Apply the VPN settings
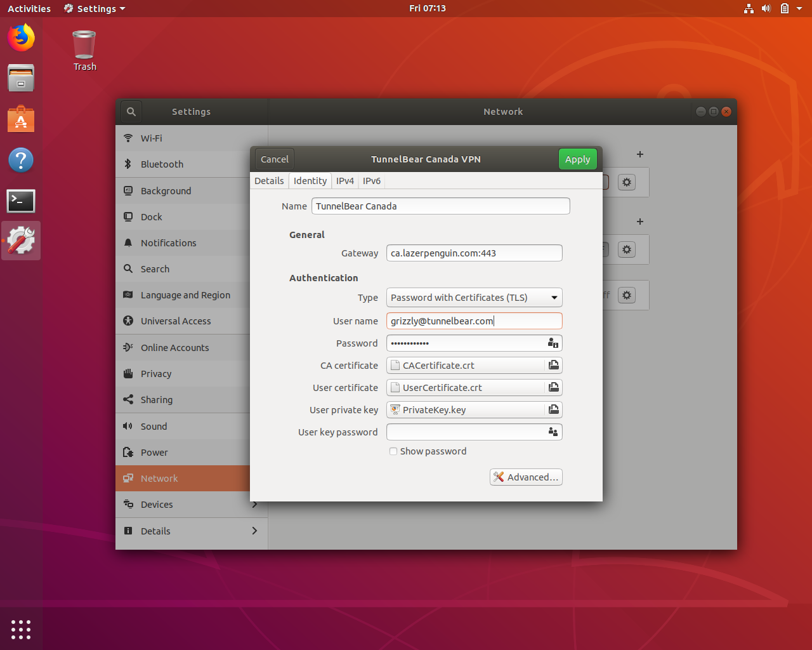The image size is (812, 650). point(577,159)
